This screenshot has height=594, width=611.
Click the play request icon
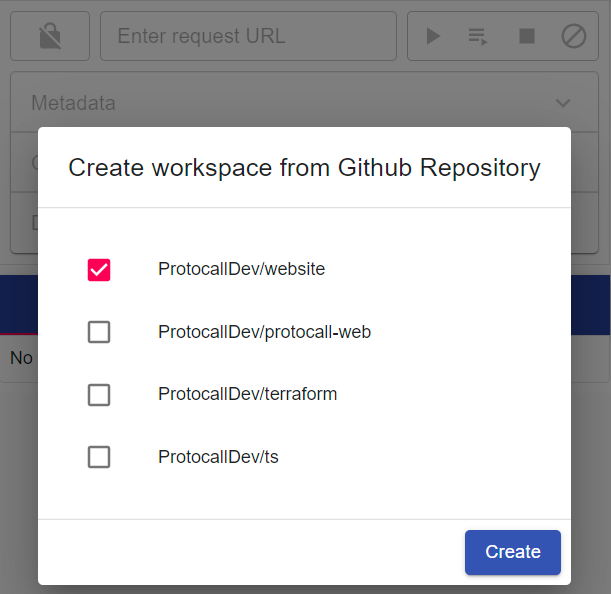tap(433, 37)
